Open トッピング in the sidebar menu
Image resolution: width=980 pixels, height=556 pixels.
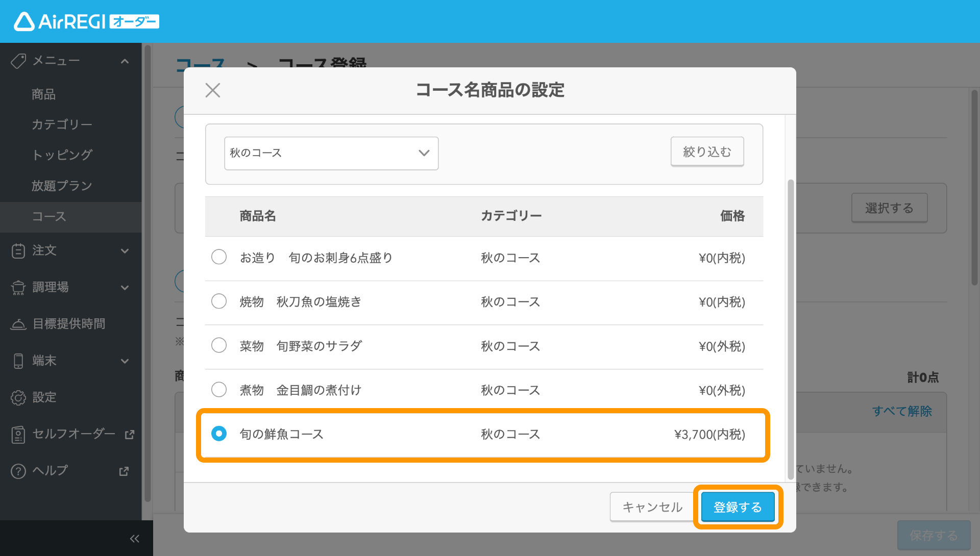tap(62, 155)
